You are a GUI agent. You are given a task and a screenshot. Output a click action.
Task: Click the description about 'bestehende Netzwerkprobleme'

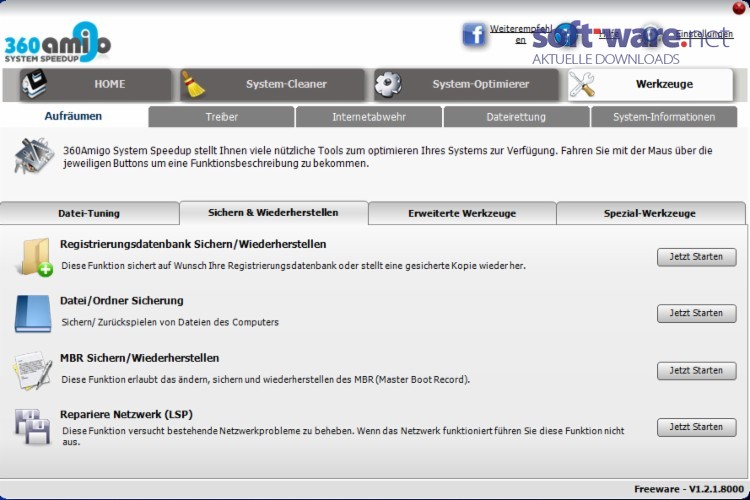[x=343, y=436]
